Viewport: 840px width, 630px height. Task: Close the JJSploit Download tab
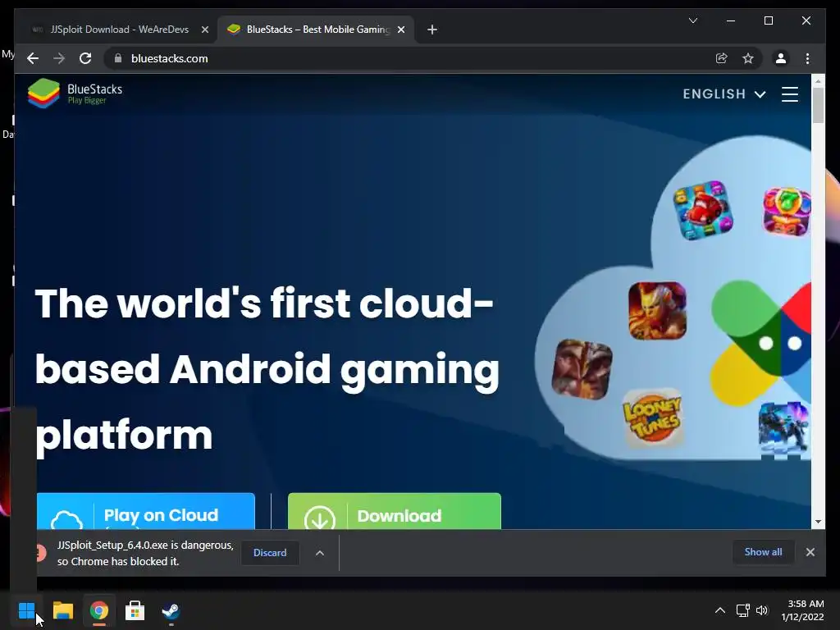point(204,30)
